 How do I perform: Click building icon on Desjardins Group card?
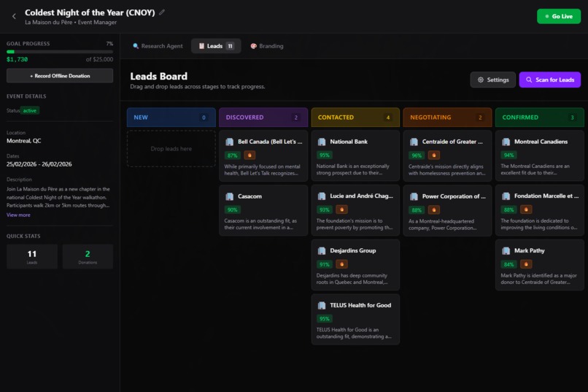[322, 250]
